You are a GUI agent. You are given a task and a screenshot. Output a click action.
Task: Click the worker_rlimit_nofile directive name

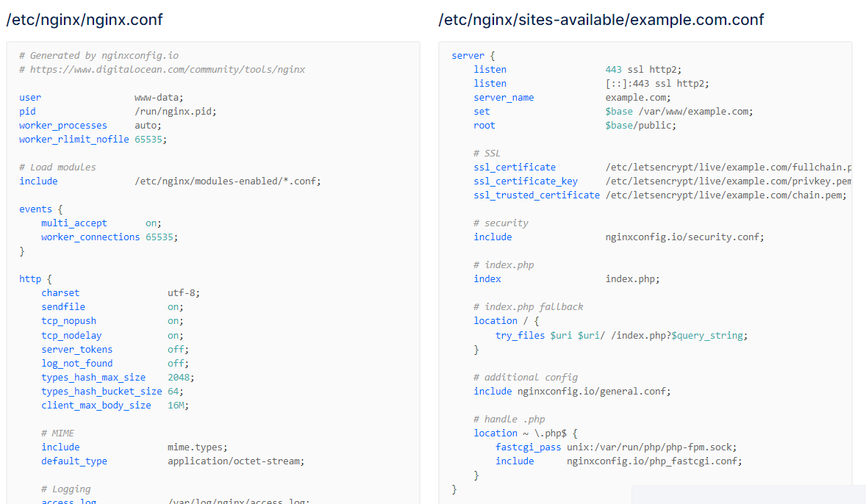pyautogui.click(x=74, y=140)
